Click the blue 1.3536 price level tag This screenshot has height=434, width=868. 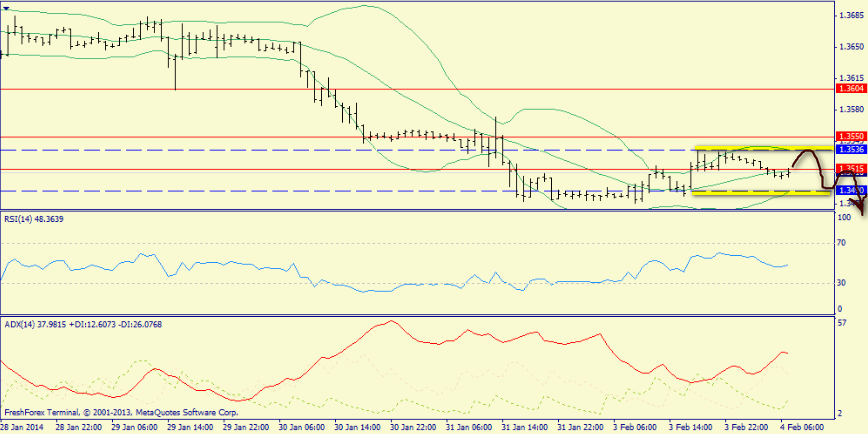point(850,149)
